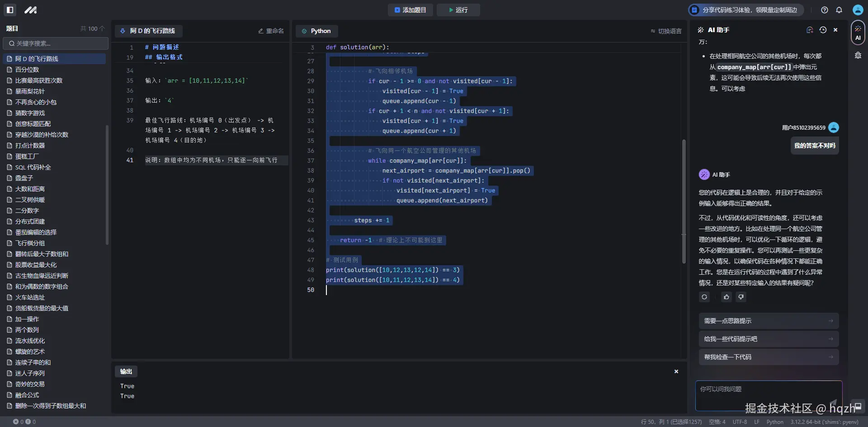Screen dimensions: 868x427
Task: Toggle the left sidebar panel icon
Action: [10, 9]
